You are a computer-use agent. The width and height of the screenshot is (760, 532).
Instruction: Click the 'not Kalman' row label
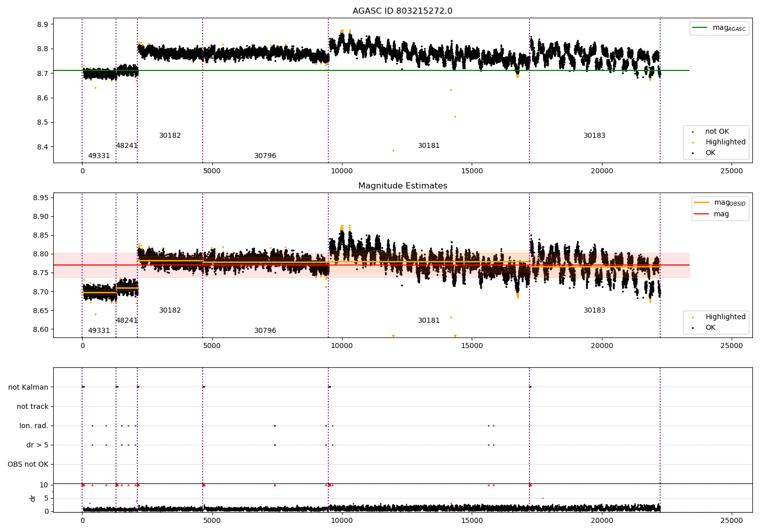pyautogui.click(x=28, y=388)
